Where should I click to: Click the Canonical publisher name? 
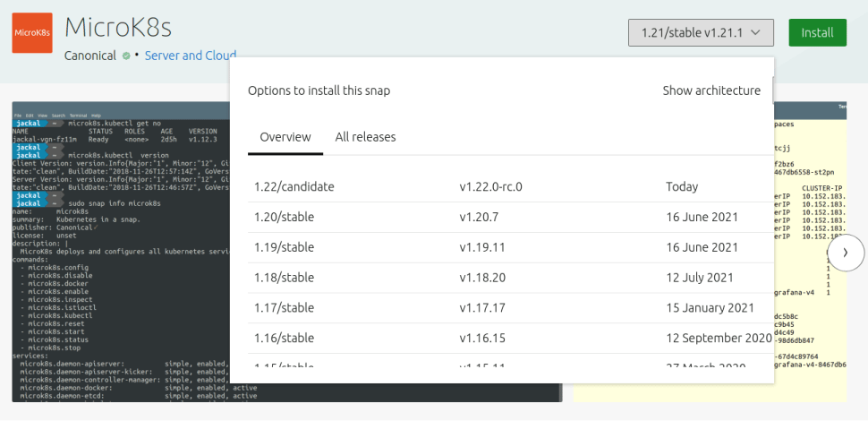90,56
